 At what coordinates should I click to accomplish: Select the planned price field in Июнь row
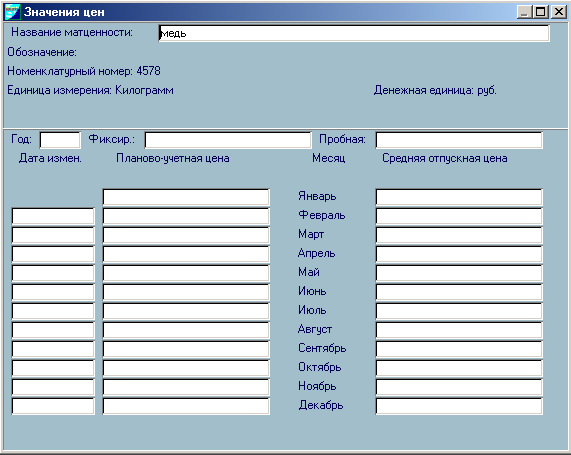click(x=186, y=292)
